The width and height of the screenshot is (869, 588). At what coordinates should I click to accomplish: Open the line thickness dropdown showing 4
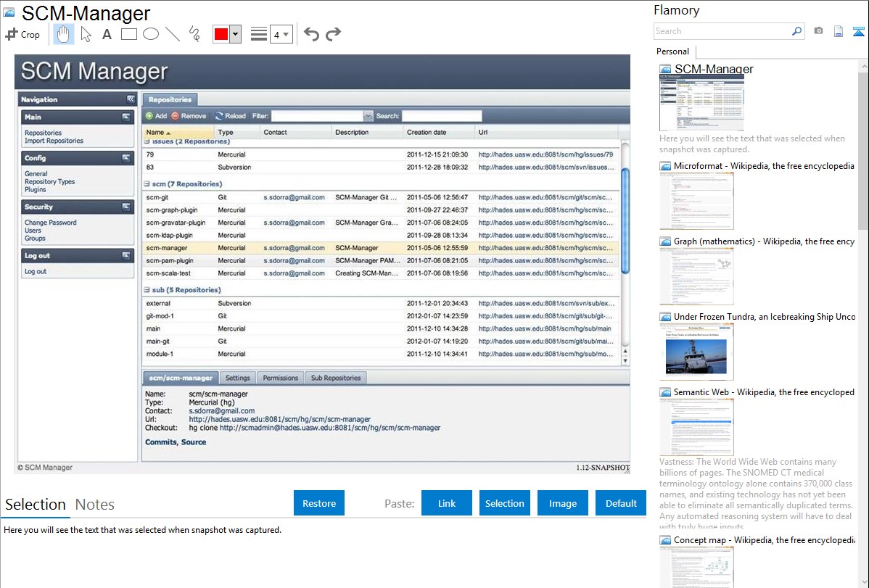coord(281,34)
